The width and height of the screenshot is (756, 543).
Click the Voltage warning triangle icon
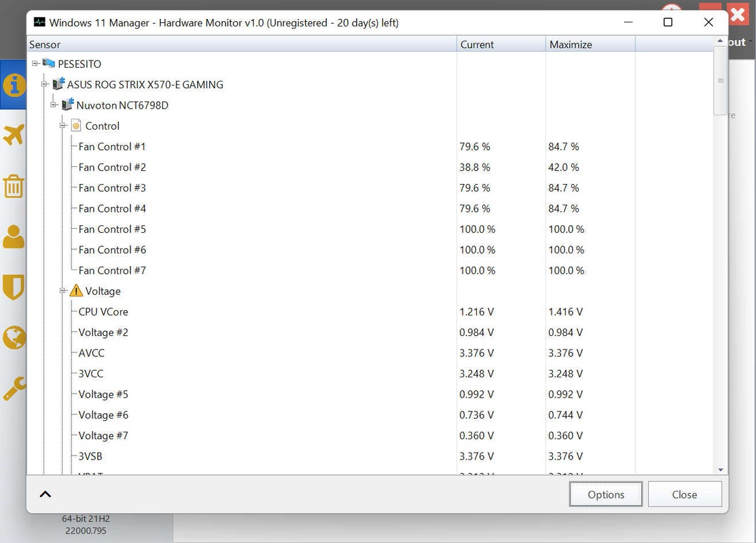76,291
